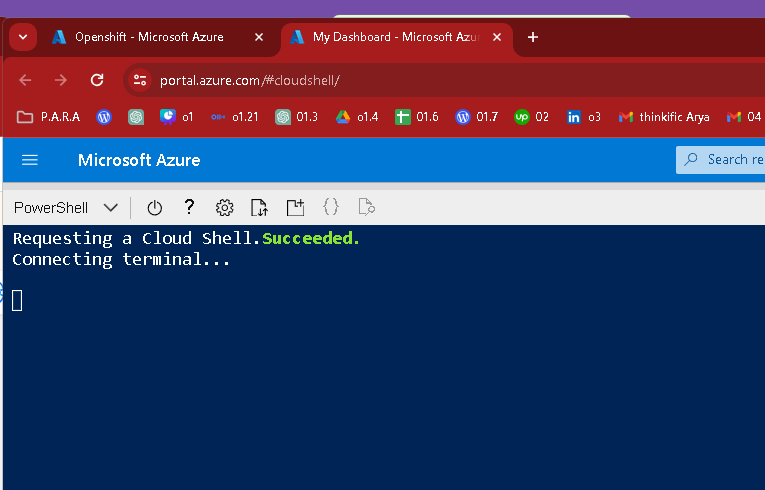Restart Cloud Shell with the power icon
The height and width of the screenshot is (490, 765).
(x=154, y=208)
